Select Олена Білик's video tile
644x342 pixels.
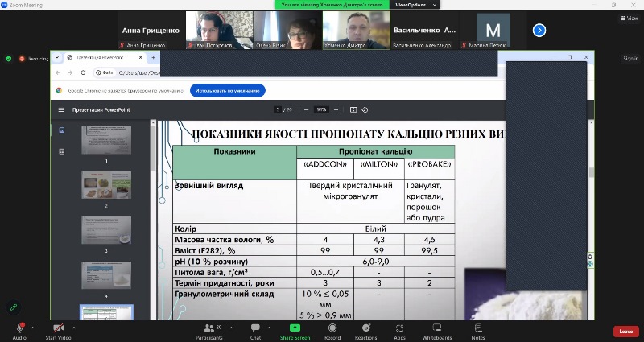(287, 31)
